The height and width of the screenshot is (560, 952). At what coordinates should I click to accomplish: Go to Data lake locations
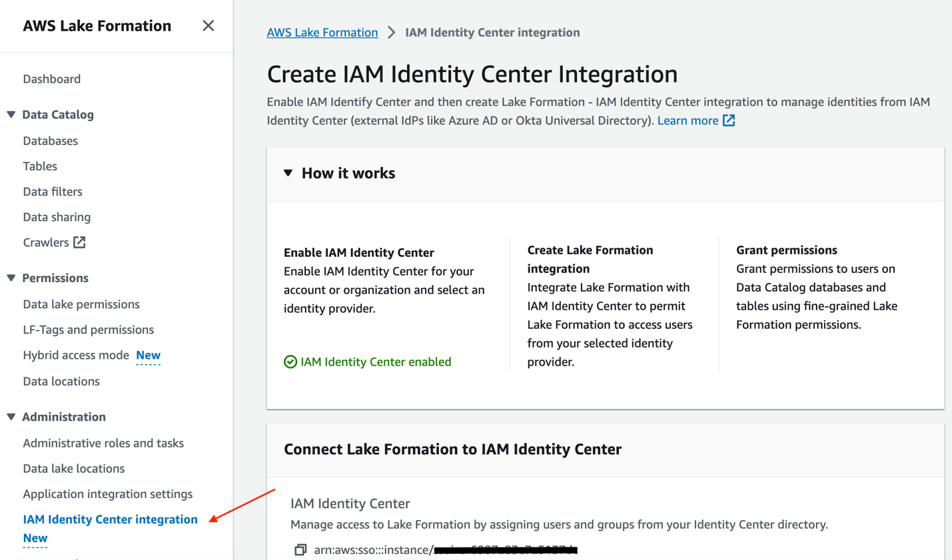pyautogui.click(x=74, y=468)
